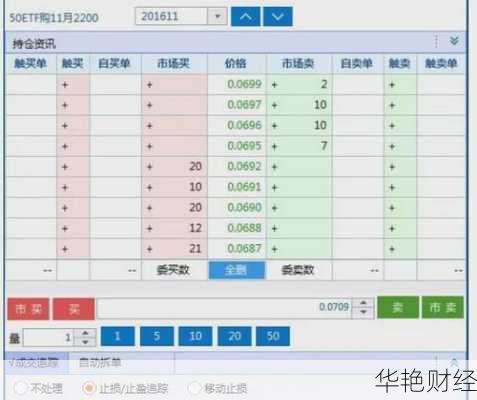Click the blue up-arrow contract button

coord(246,16)
